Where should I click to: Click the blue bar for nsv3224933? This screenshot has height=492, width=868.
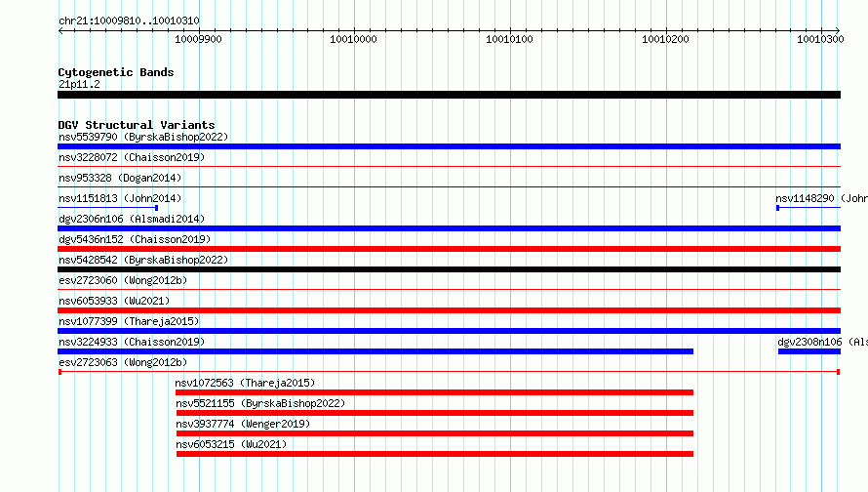pos(375,351)
